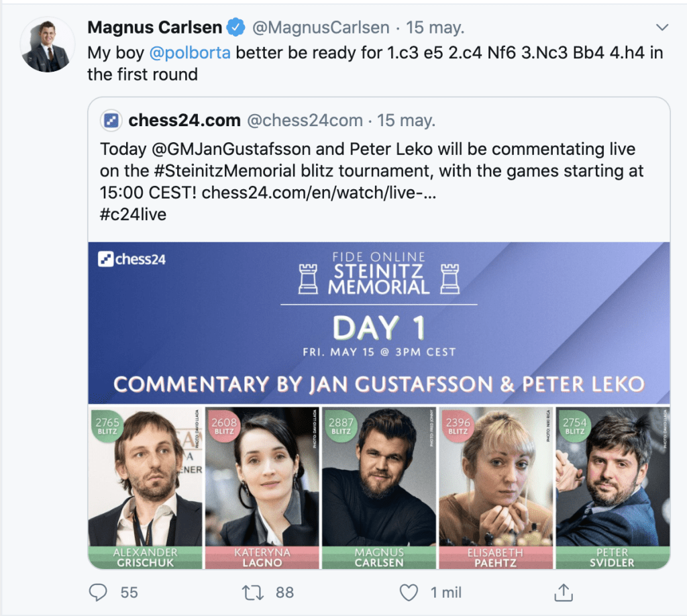
Task: Click the Magnus Carlsen display name
Action: (154, 28)
